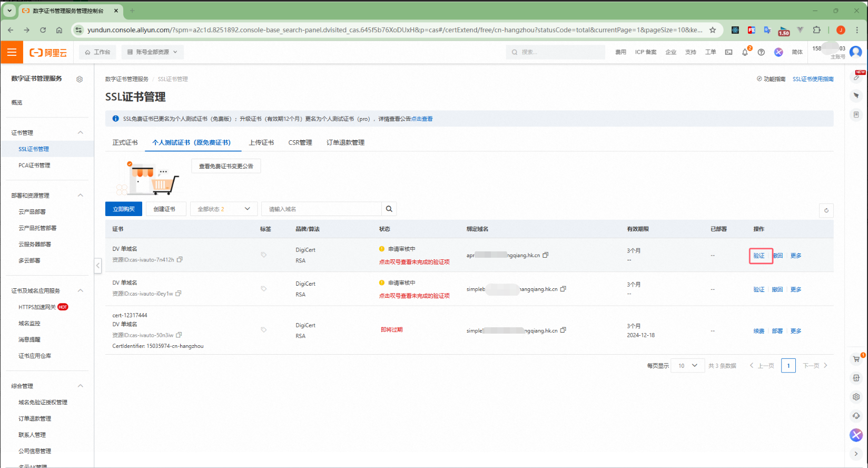
Task: Click the Aliyun logo
Action: (x=48, y=53)
